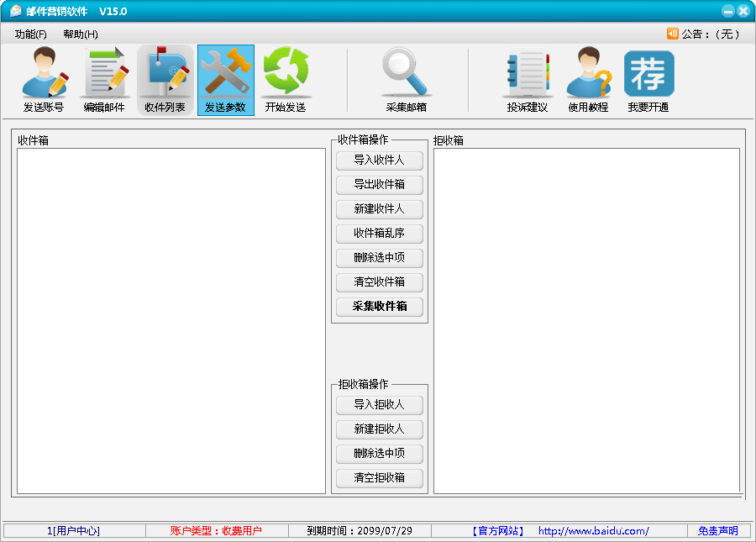Click the 新建拒收人 button
The image size is (756, 542).
[x=380, y=429]
